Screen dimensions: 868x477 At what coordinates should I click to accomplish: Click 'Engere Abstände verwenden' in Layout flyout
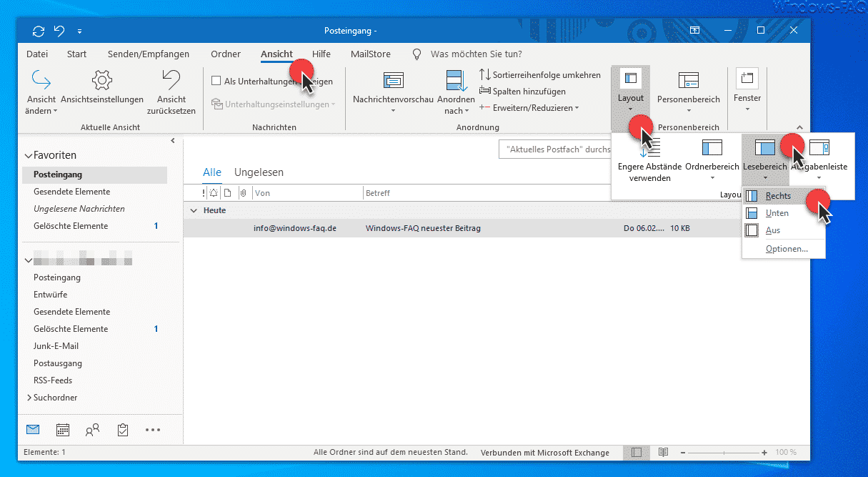click(650, 161)
